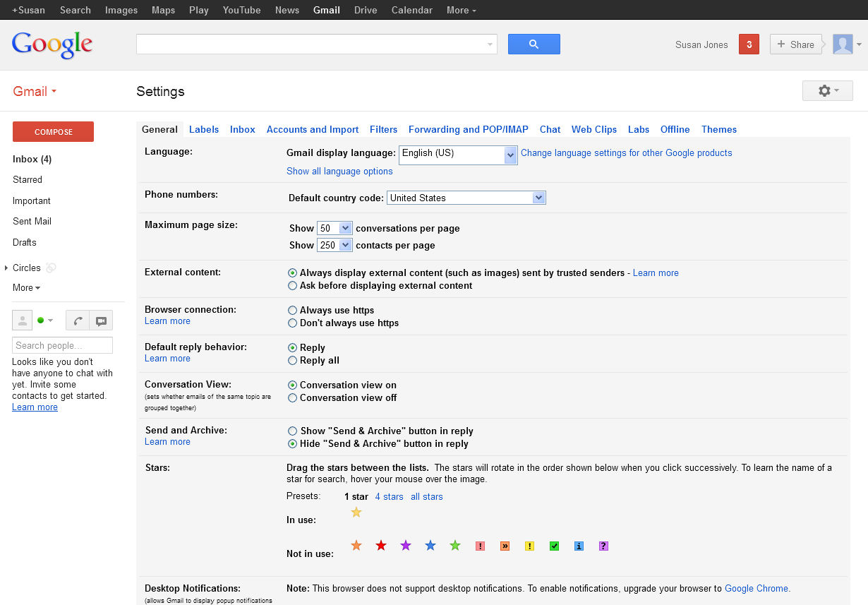This screenshot has height=605, width=868.
Task: Expand the More labels list in sidebar
Action: point(26,287)
